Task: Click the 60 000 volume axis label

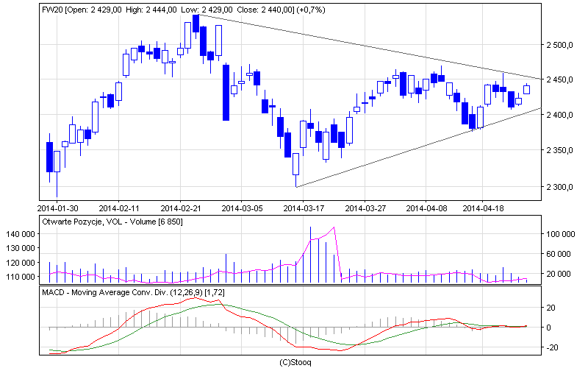Action: 561,254
